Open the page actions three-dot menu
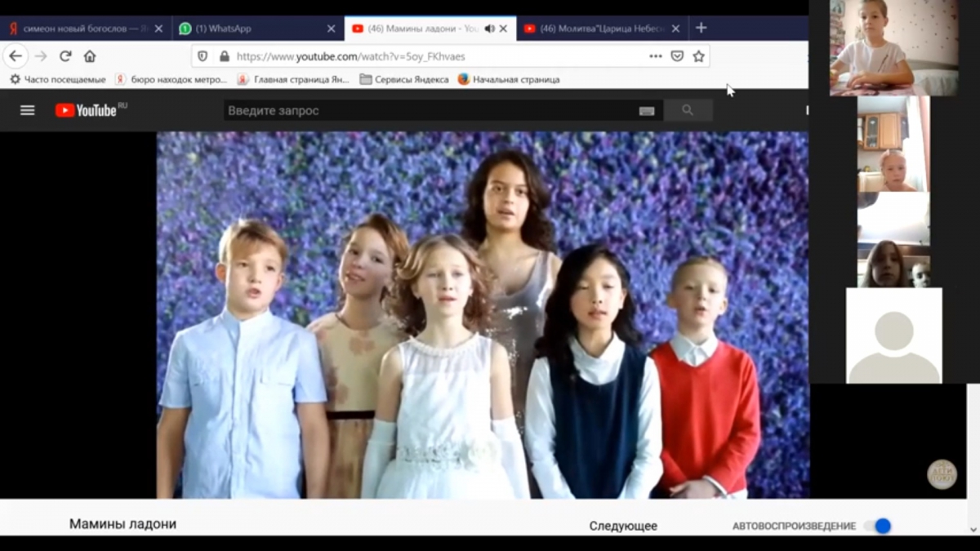 [656, 56]
